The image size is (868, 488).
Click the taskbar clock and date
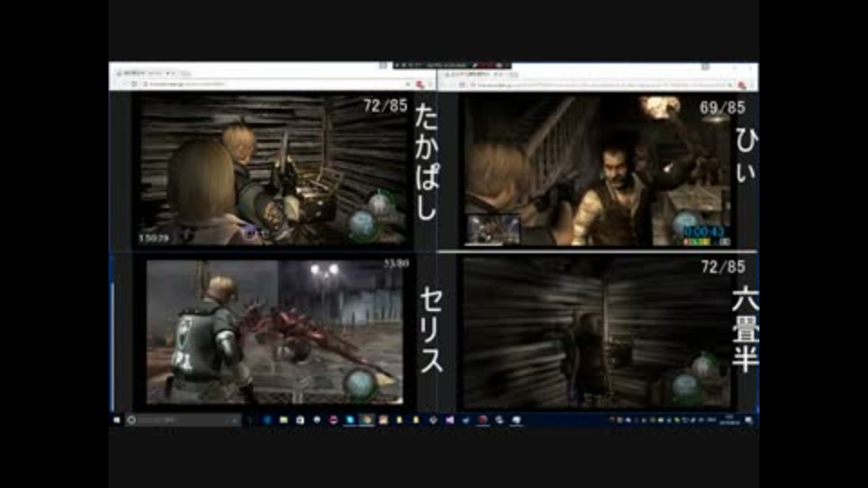coord(729,420)
